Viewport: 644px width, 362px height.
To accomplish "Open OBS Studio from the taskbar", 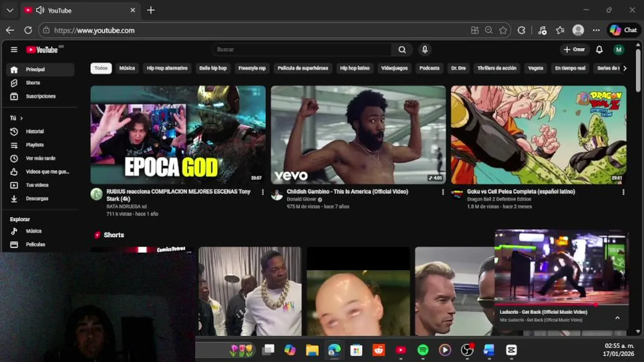I will tap(467, 350).
